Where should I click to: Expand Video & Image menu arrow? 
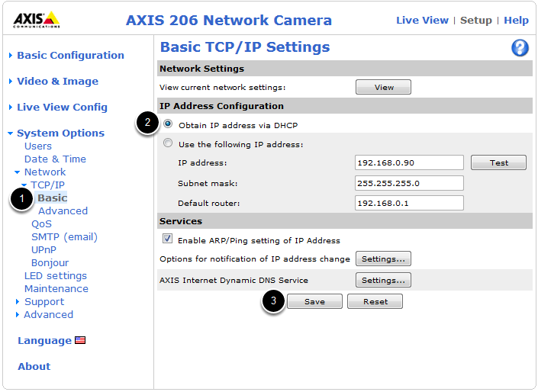pyautogui.click(x=11, y=82)
